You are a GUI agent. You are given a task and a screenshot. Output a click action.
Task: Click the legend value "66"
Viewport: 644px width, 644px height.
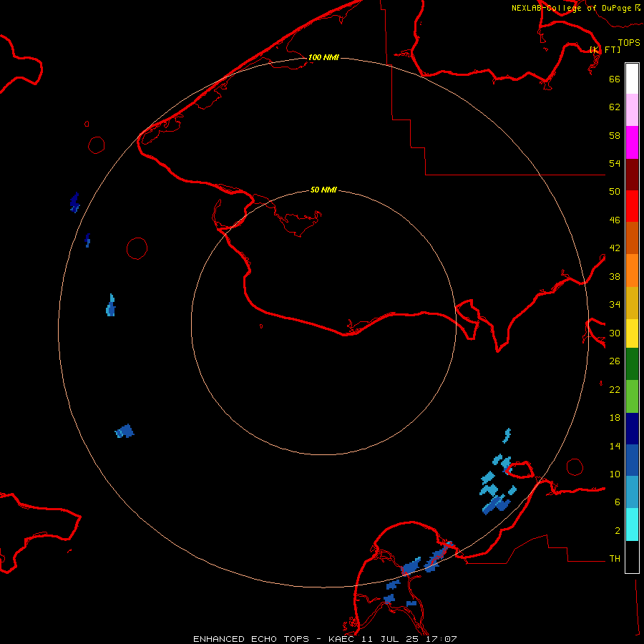pyautogui.click(x=615, y=79)
